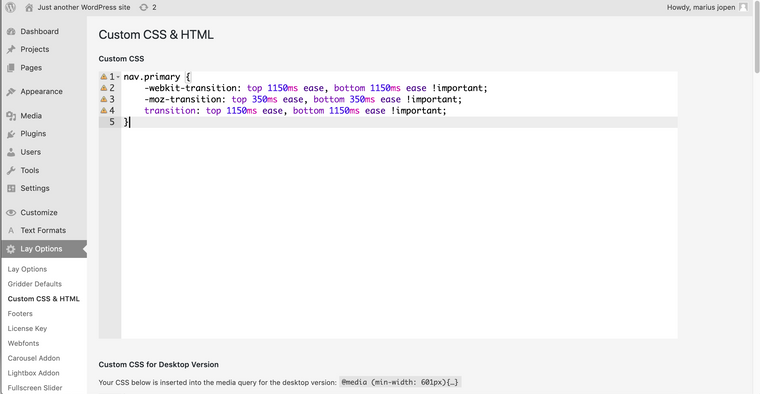Click the Pages icon in sidebar
The image size is (760, 394).
(11, 68)
